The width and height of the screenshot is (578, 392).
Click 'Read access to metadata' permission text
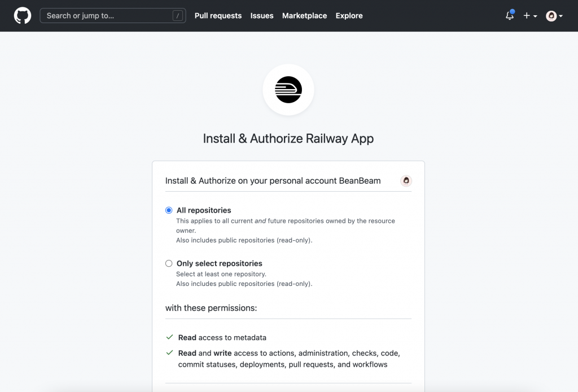click(x=222, y=337)
